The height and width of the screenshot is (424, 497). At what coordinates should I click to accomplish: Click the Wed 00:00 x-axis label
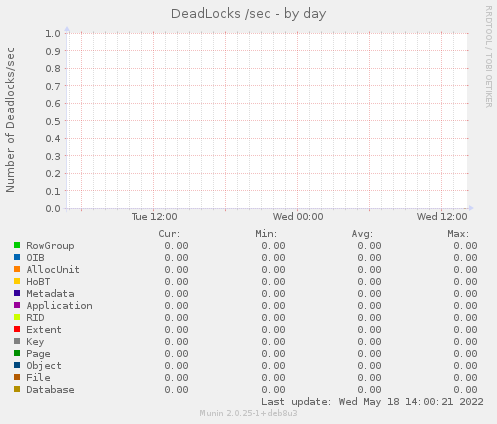(x=298, y=217)
